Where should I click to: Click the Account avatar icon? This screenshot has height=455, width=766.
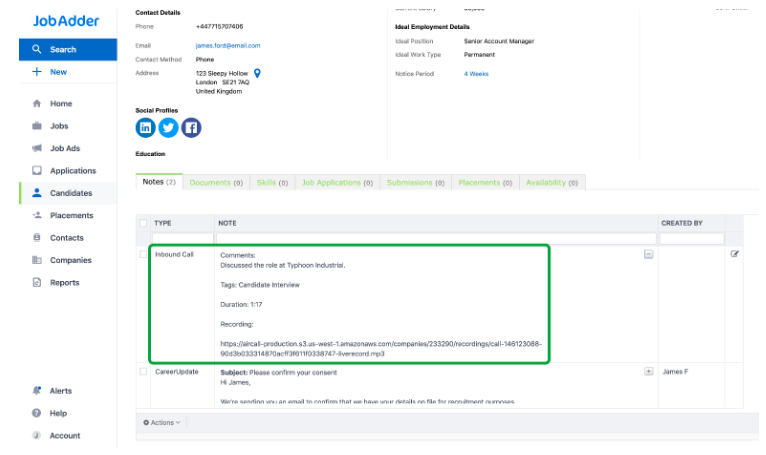click(37, 435)
